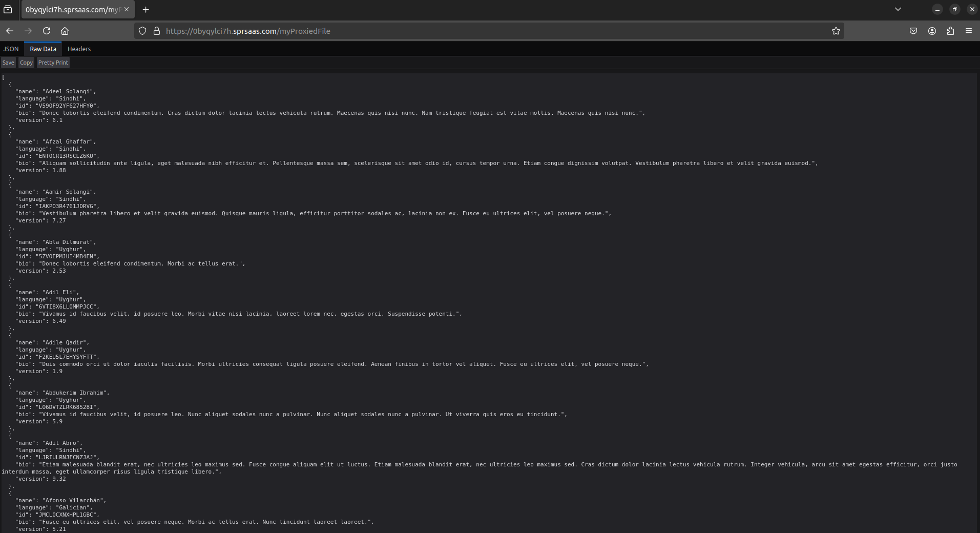Click the name "Adeel Solangi"
The height and width of the screenshot is (533, 980).
tap(69, 91)
